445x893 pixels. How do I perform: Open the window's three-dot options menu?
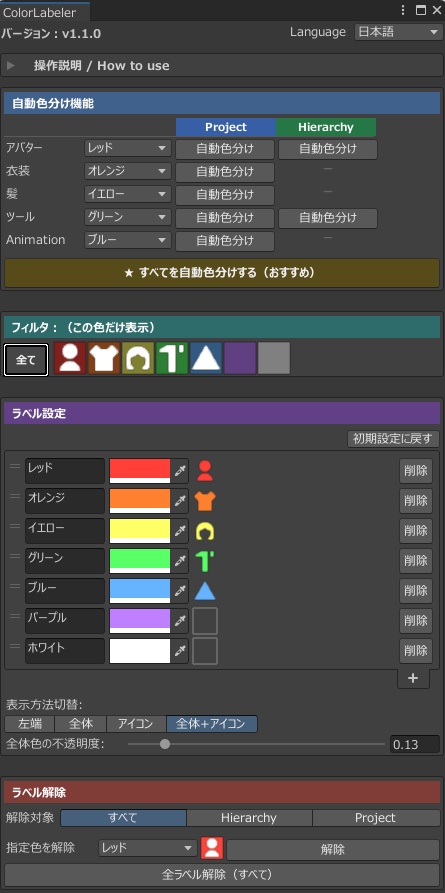tap(403, 10)
